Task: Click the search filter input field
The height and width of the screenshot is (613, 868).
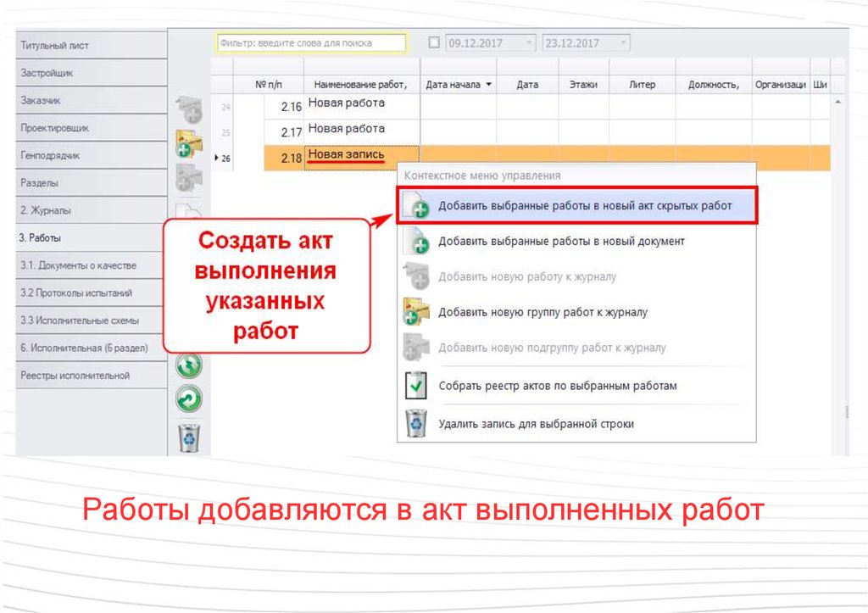Action: pyautogui.click(x=310, y=42)
